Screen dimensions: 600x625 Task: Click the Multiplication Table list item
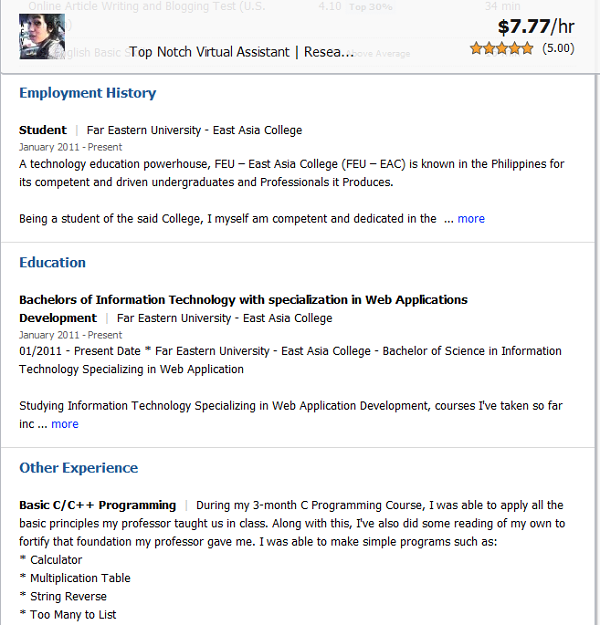click(x=80, y=578)
